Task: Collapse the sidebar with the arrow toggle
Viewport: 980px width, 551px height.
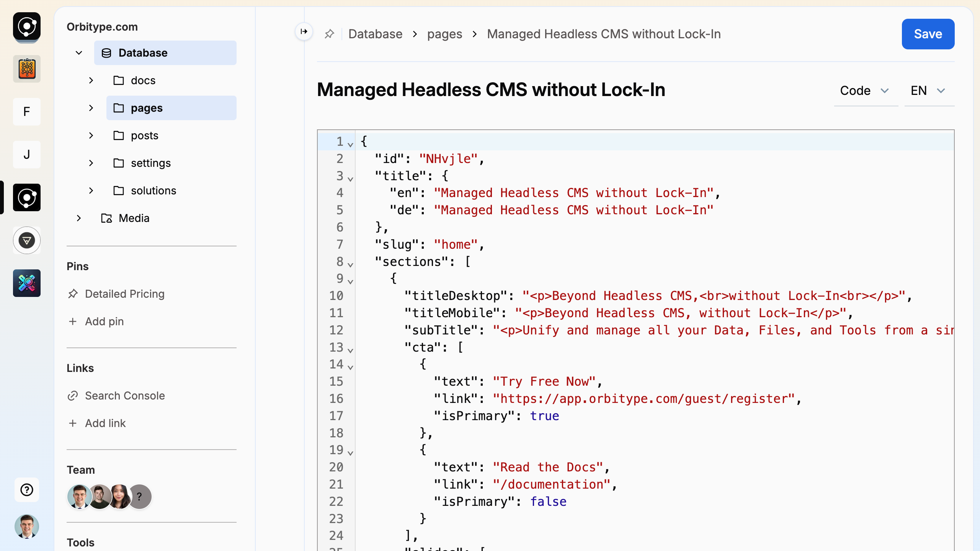Action: (x=304, y=31)
